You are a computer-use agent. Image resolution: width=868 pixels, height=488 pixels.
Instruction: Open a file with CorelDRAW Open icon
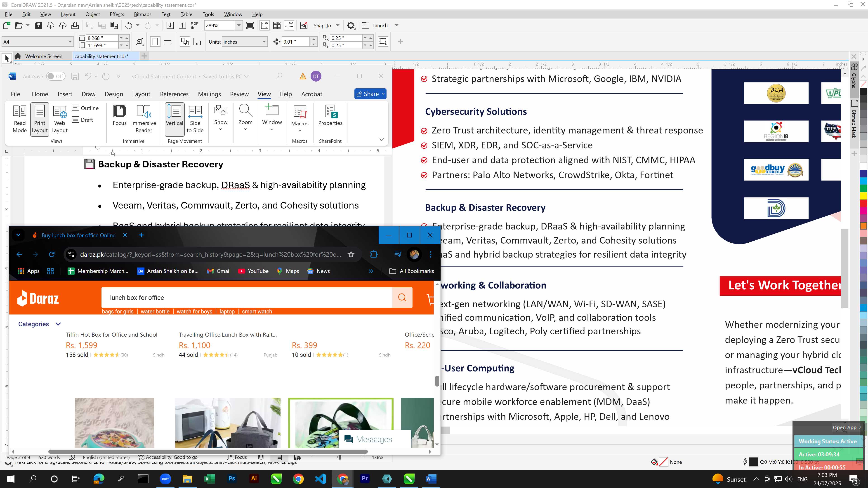(x=19, y=25)
